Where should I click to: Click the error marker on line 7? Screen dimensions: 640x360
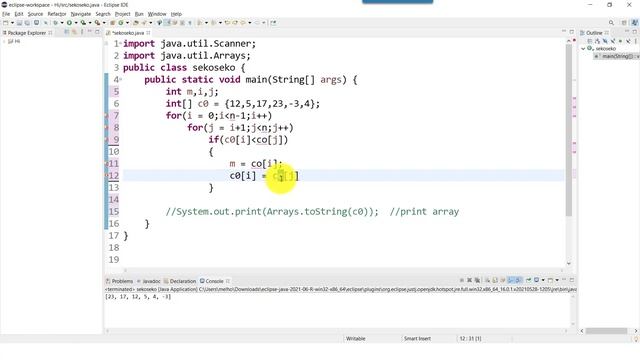(107, 116)
